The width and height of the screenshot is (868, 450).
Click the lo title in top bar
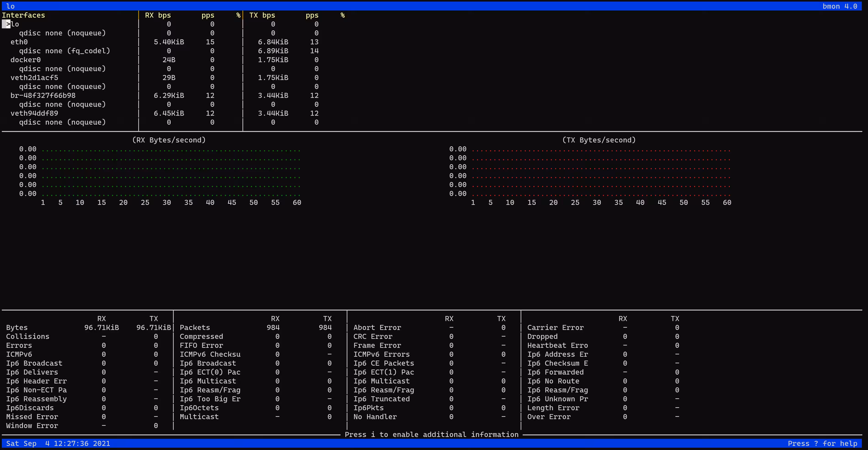pyautogui.click(x=11, y=6)
